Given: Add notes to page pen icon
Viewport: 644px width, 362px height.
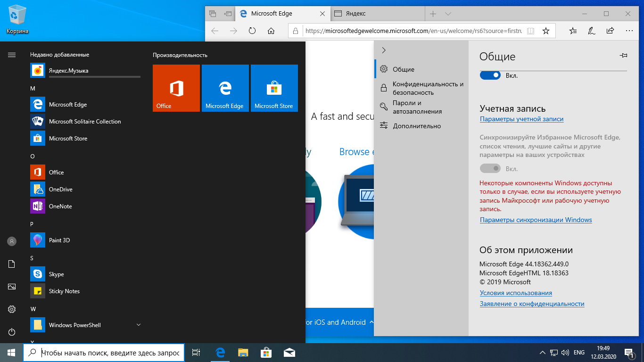Looking at the screenshot, I should coord(591,31).
